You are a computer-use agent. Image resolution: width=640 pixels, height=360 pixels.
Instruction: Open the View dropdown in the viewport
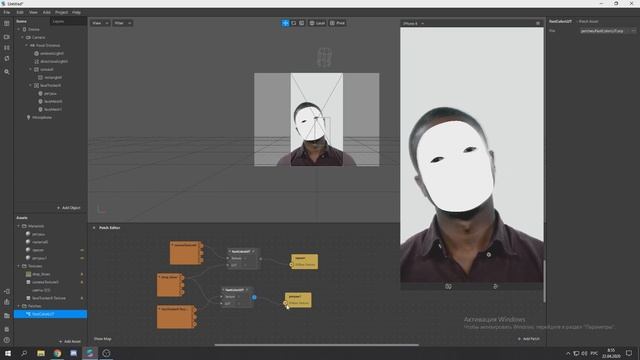pyautogui.click(x=100, y=23)
